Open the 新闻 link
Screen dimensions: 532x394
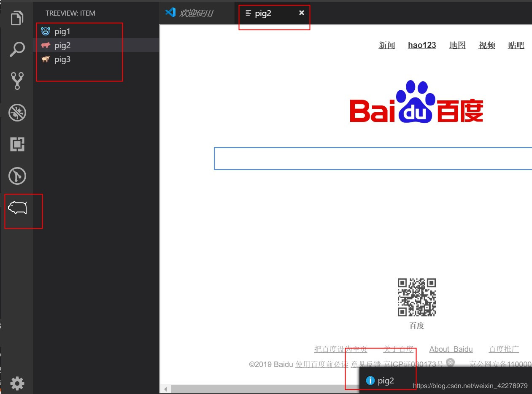coord(387,45)
